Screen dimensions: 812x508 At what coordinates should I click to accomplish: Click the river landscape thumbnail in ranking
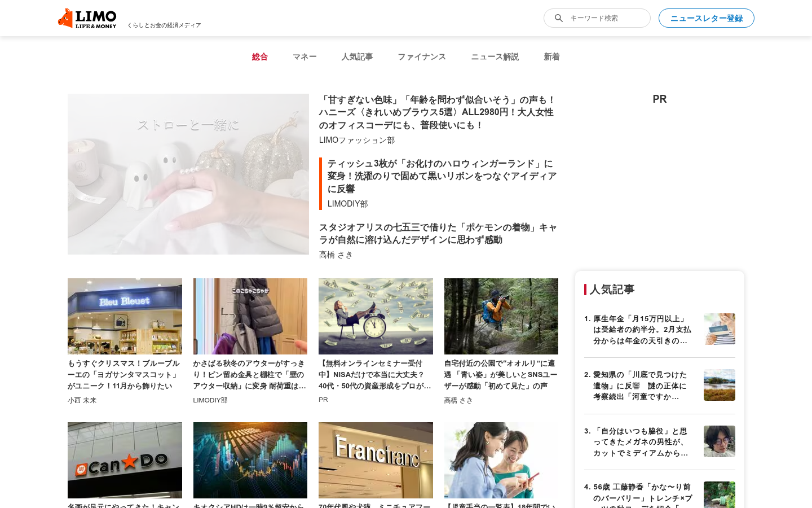tap(720, 385)
